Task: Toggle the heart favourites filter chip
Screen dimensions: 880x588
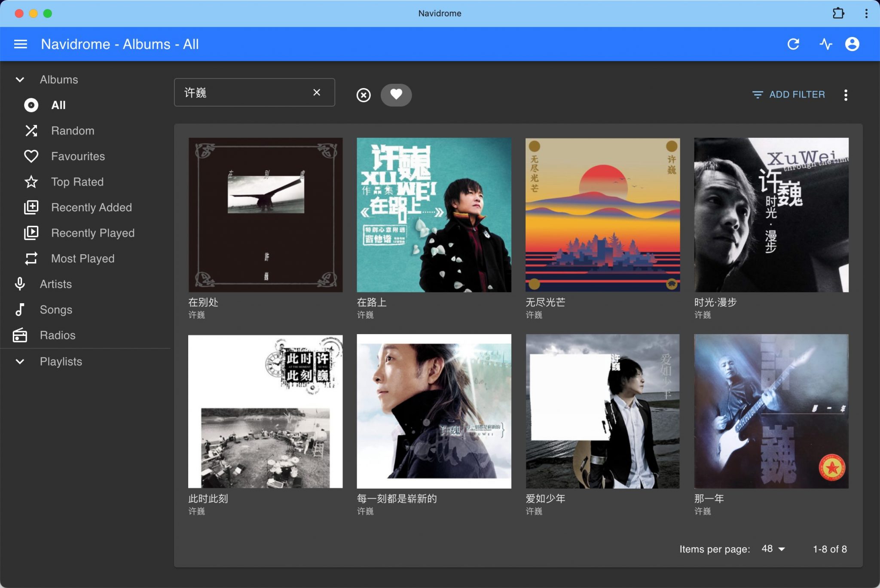Action: tap(396, 95)
